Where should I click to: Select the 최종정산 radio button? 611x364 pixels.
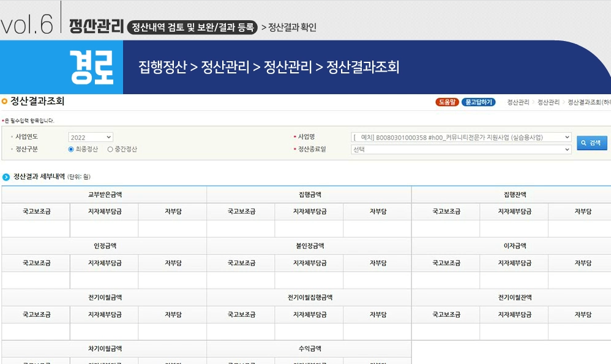pos(71,149)
